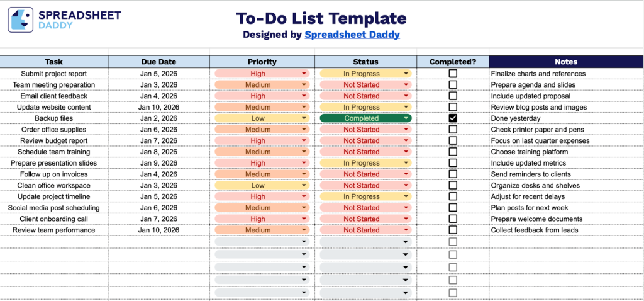Screen dimensions: 644x301
Task: Click the Spreadsheet Daddy logo icon
Action: pos(21,20)
